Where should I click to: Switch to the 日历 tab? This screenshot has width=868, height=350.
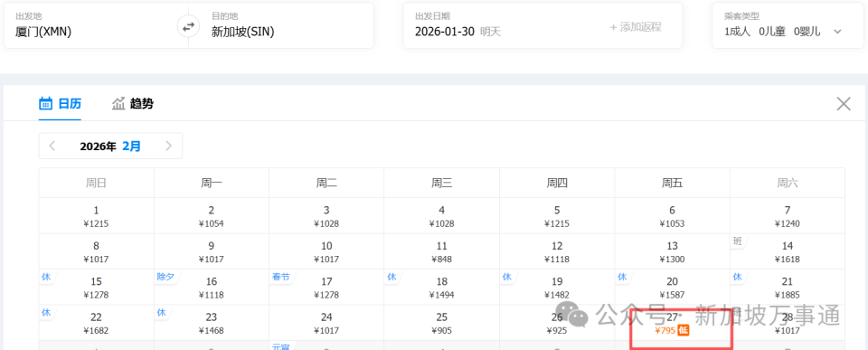pyautogui.click(x=60, y=104)
